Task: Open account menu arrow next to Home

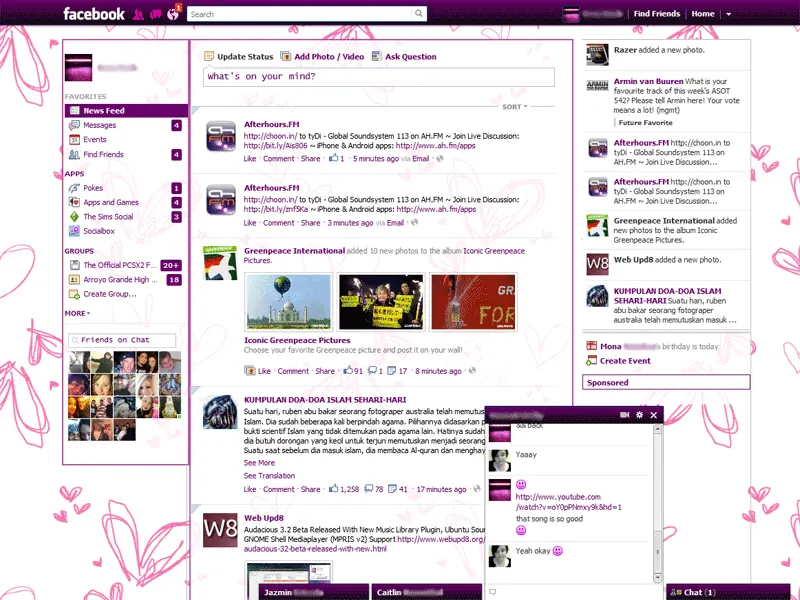Action: click(x=729, y=14)
